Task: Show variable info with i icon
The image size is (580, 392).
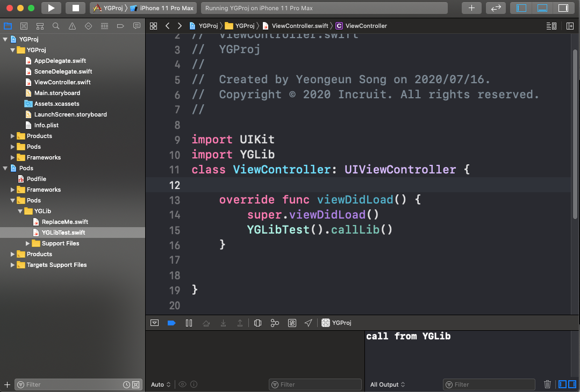Action: [193, 384]
